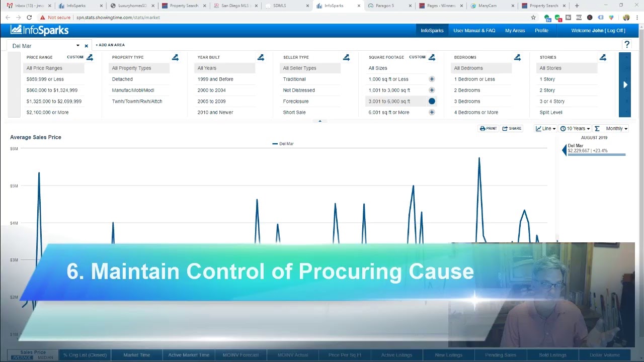
Task: Click the Log Off link
Action: click(x=615, y=30)
